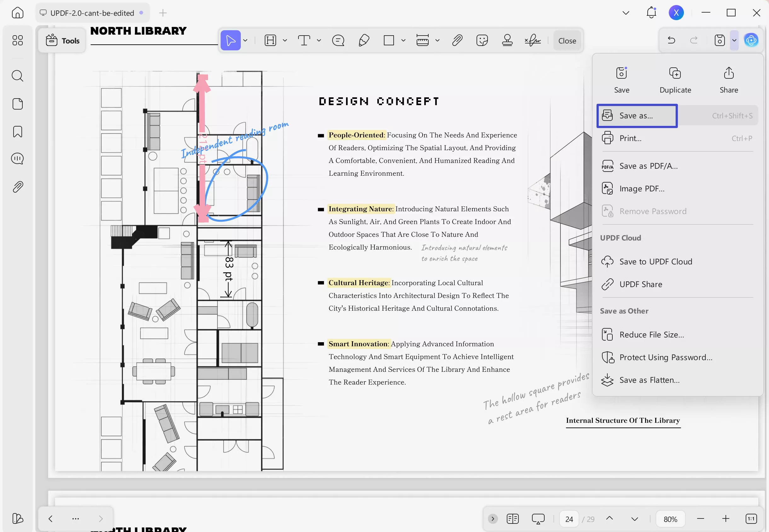Toggle the two-page reading view icon
This screenshot has width=769, height=532.
[512, 519]
